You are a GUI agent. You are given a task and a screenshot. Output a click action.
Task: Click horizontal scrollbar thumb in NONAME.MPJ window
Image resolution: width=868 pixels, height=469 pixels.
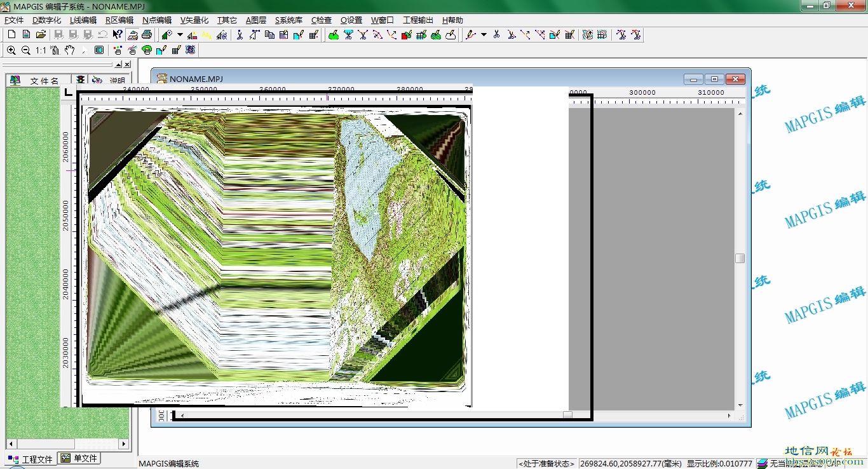click(x=567, y=415)
